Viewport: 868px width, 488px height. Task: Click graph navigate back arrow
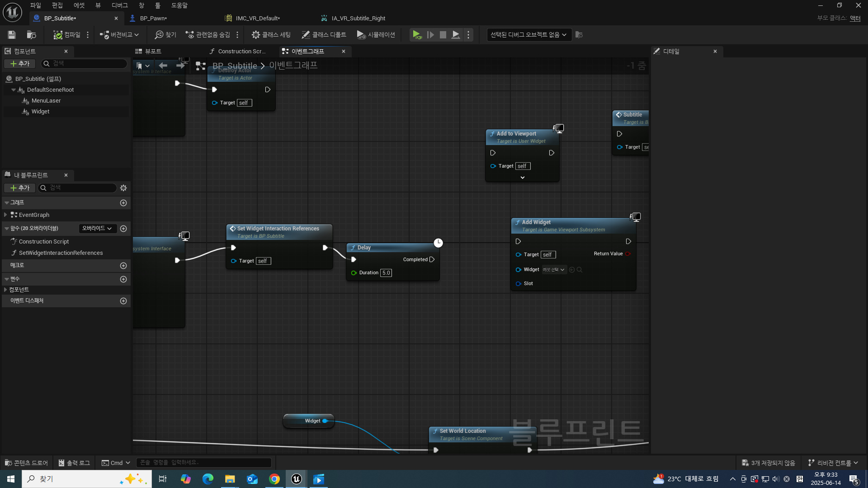(163, 66)
